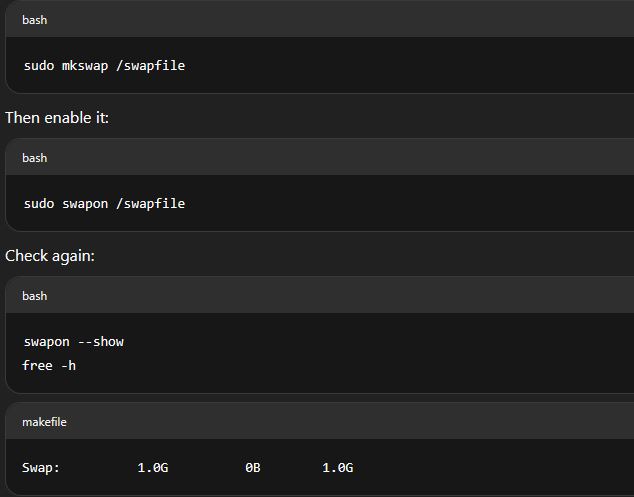The image size is (634, 497).
Task: Click the makefile code block label
Action: tap(44, 422)
